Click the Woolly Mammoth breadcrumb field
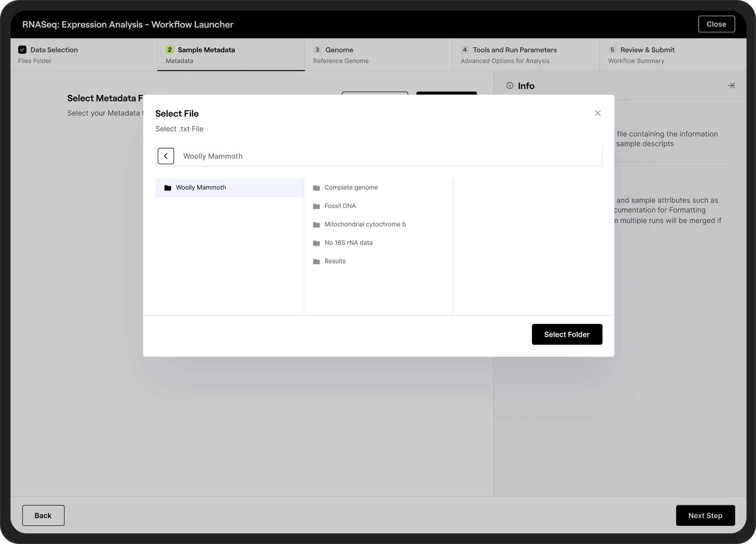Viewport: 756px width, 544px height. tap(389, 156)
